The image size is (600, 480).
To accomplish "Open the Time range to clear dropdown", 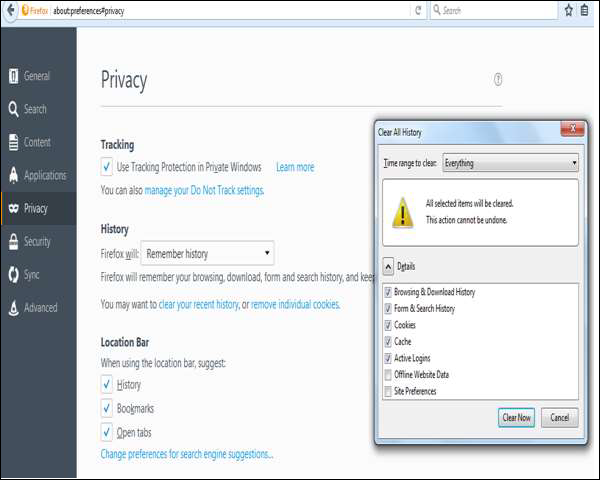I will pyautogui.click(x=510, y=163).
